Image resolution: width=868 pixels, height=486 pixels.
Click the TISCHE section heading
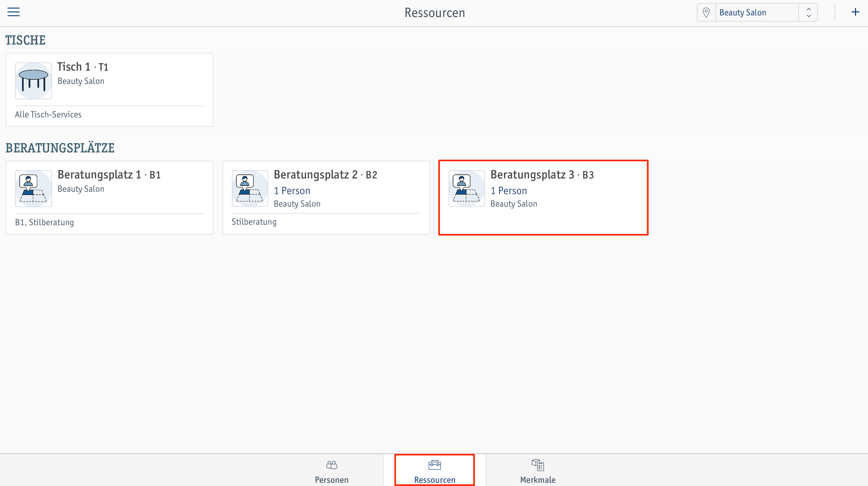coord(25,40)
